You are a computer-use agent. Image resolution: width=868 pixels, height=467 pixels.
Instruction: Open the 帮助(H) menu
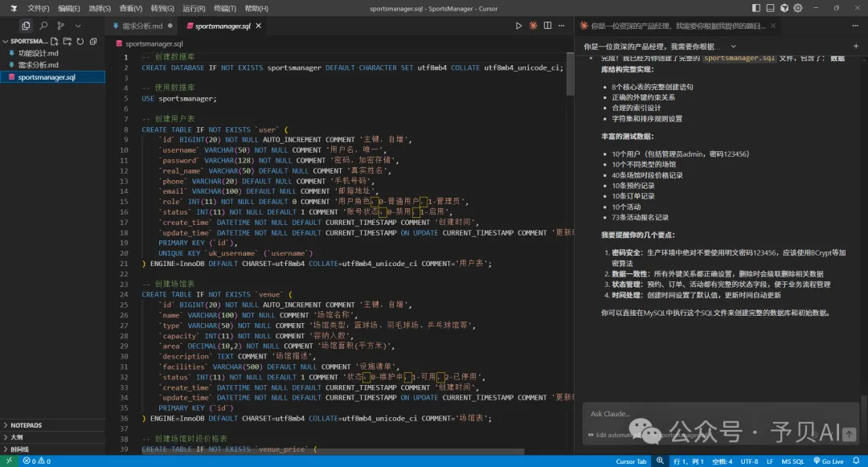click(256, 8)
